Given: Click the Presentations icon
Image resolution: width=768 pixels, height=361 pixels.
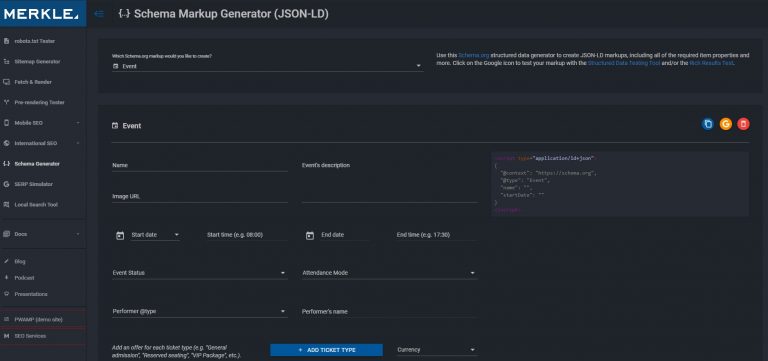Looking at the screenshot, I should 6,294.
